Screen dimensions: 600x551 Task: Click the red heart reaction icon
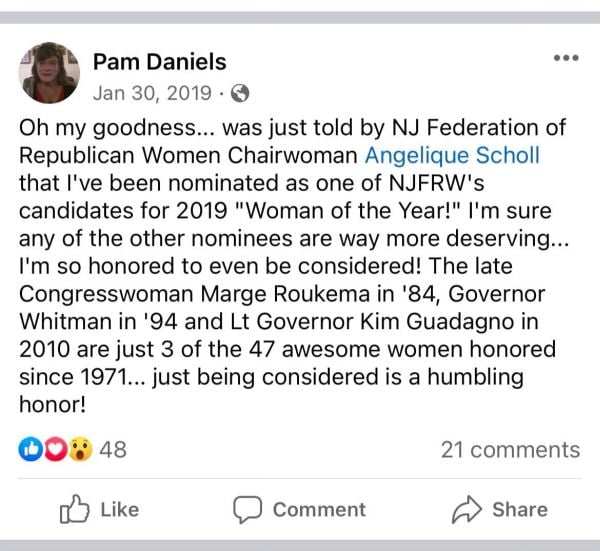point(56,449)
